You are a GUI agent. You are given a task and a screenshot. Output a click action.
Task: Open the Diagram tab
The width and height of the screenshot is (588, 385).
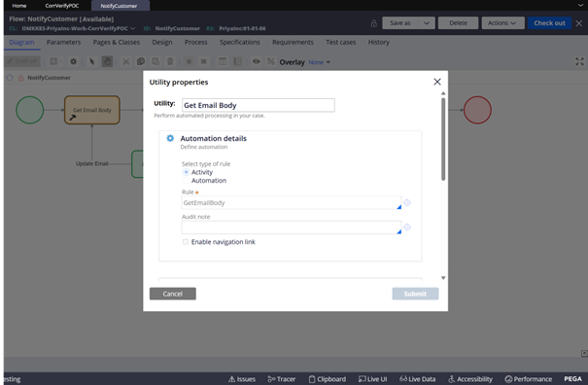(x=21, y=42)
